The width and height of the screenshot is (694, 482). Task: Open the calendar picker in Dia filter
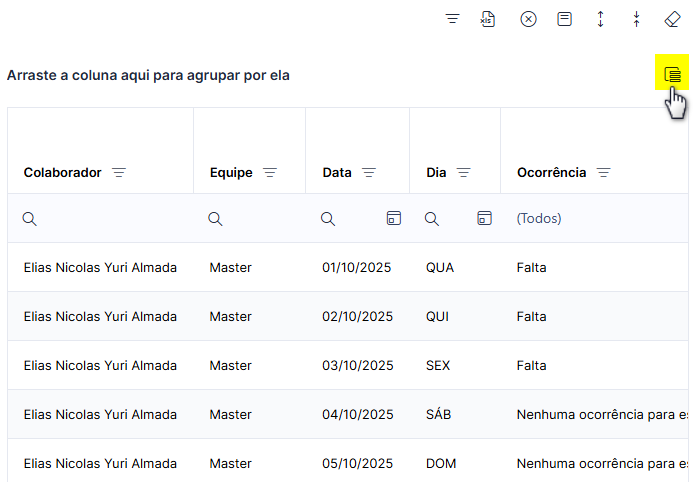coord(485,218)
